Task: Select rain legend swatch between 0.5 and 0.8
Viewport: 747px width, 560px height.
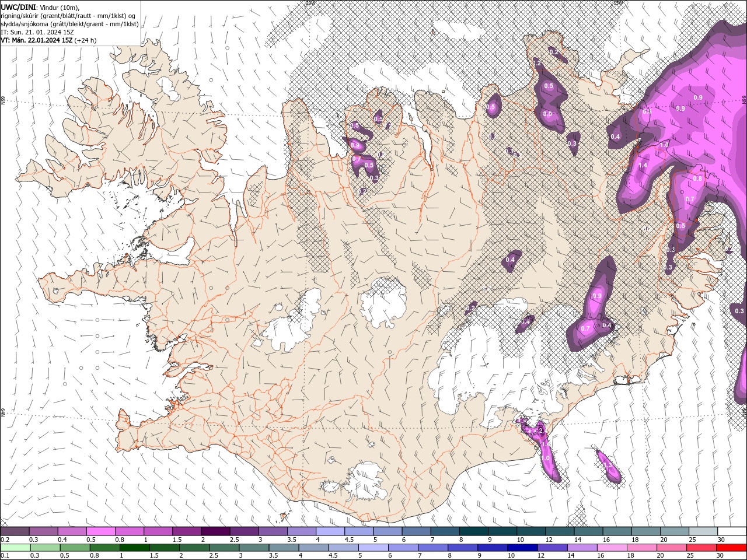Action: [75, 548]
